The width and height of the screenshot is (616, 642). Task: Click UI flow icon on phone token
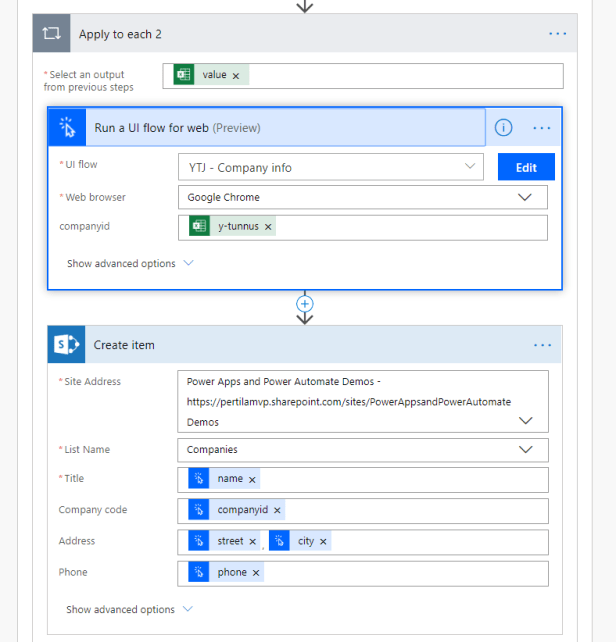(199, 572)
